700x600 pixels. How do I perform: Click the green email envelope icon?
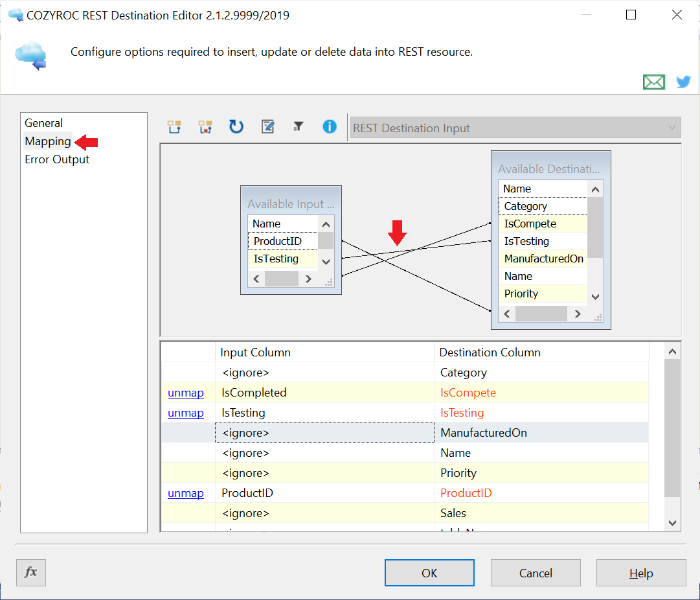click(x=653, y=82)
